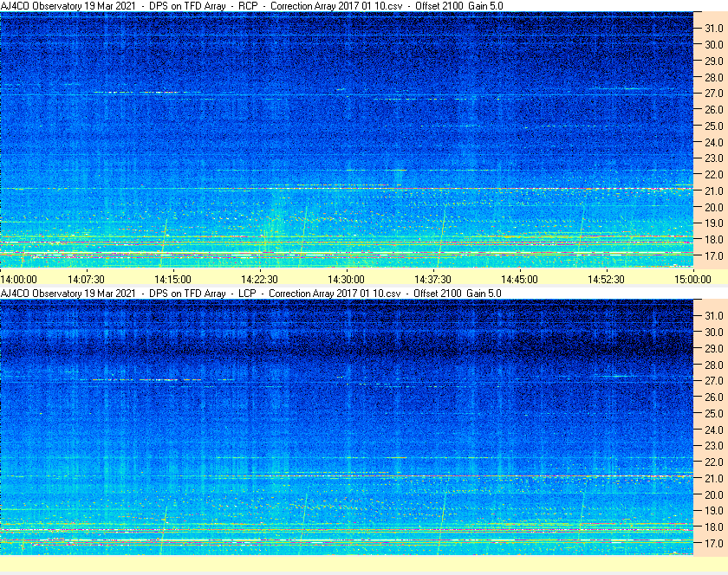The width and height of the screenshot is (728, 575).
Task: Select the 31.0 frequency label in RCP panel
Action: tap(713, 29)
